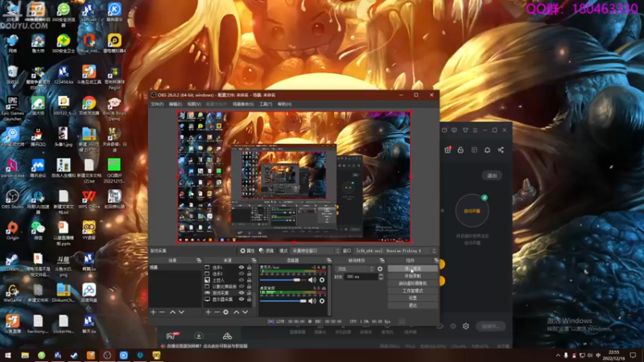Toggle visibility eye for 显示器采集 source
The height and width of the screenshot is (362, 644).
coord(242,299)
